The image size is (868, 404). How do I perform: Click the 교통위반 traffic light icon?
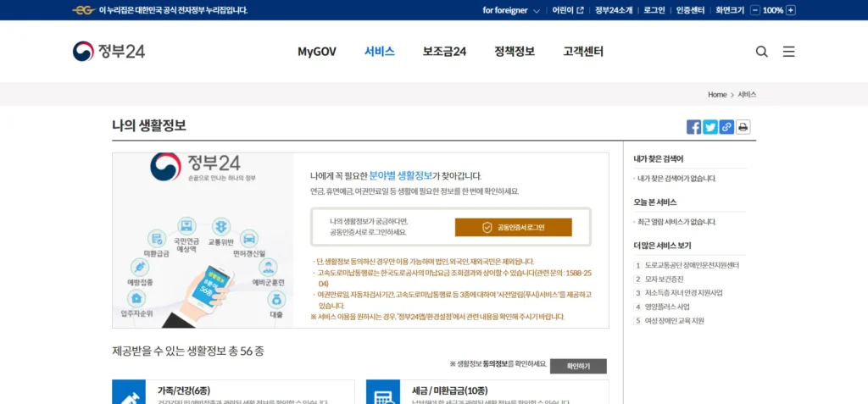pyautogui.click(x=221, y=227)
